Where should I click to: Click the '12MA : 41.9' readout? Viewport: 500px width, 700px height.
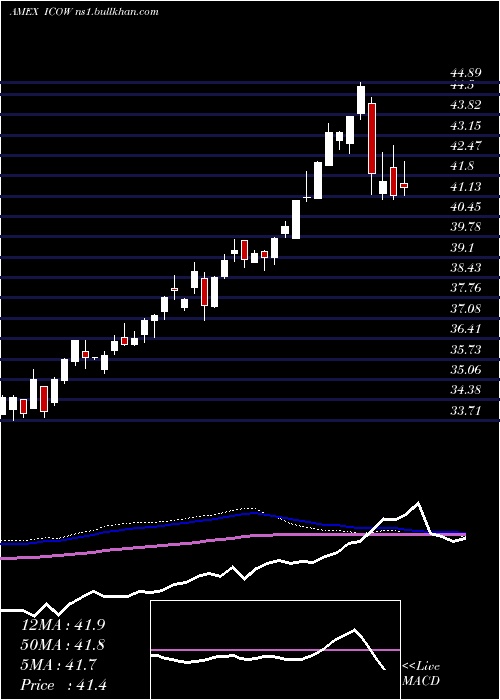(x=63, y=625)
